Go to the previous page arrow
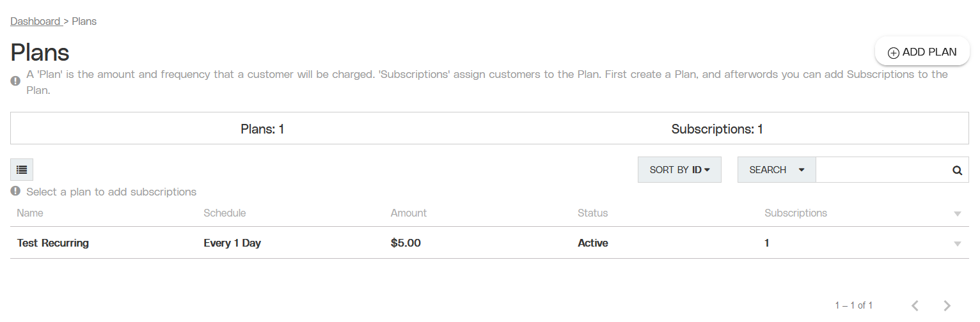Image resolution: width=980 pixels, height=322 pixels. coord(915,305)
